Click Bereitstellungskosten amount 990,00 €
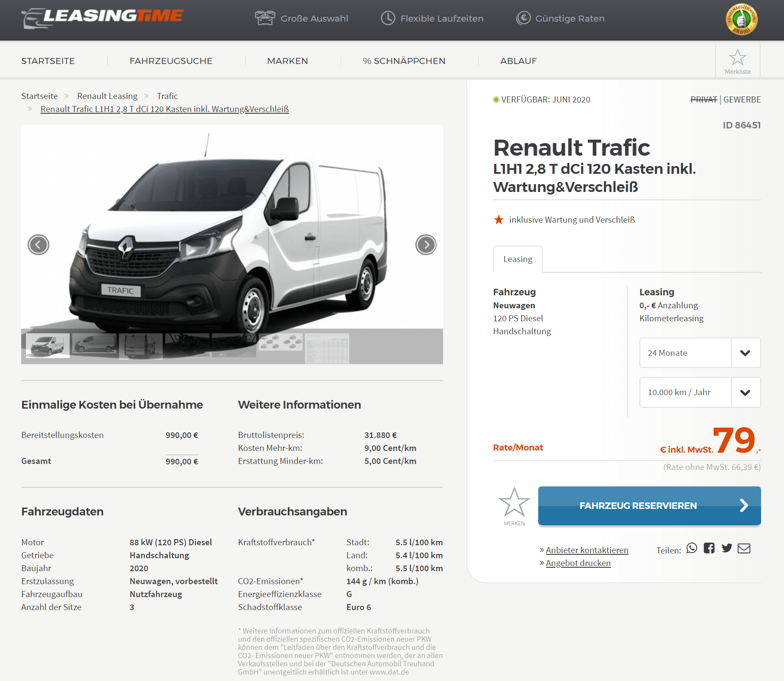This screenshot has height=681, width=784. tap(182, 435)
